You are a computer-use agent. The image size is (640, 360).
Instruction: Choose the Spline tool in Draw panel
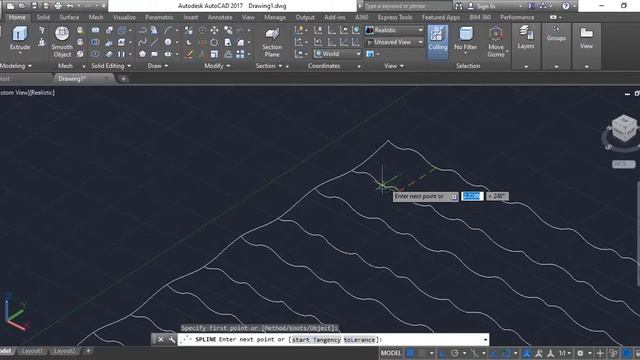tap(142, 42)
